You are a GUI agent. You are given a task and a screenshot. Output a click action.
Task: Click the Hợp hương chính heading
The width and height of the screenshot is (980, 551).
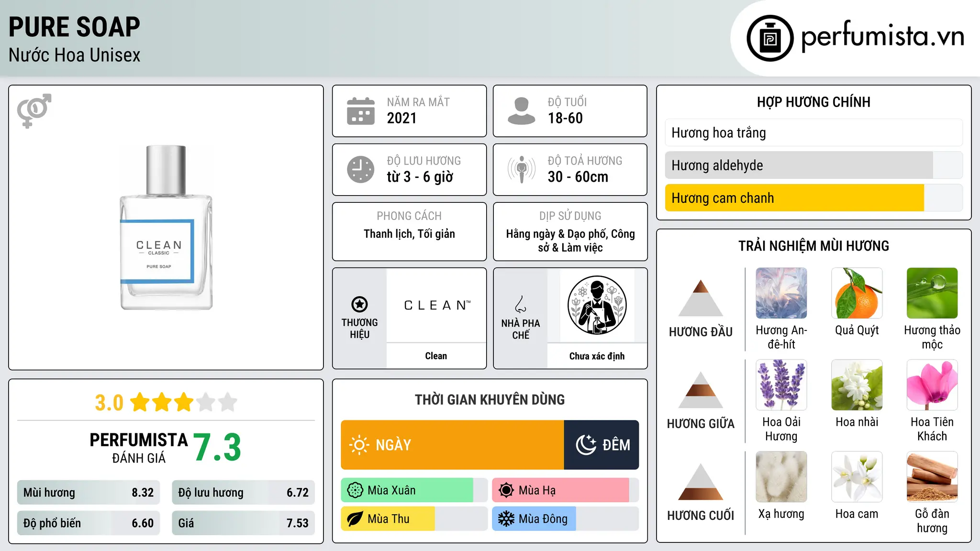click(814, 102)
